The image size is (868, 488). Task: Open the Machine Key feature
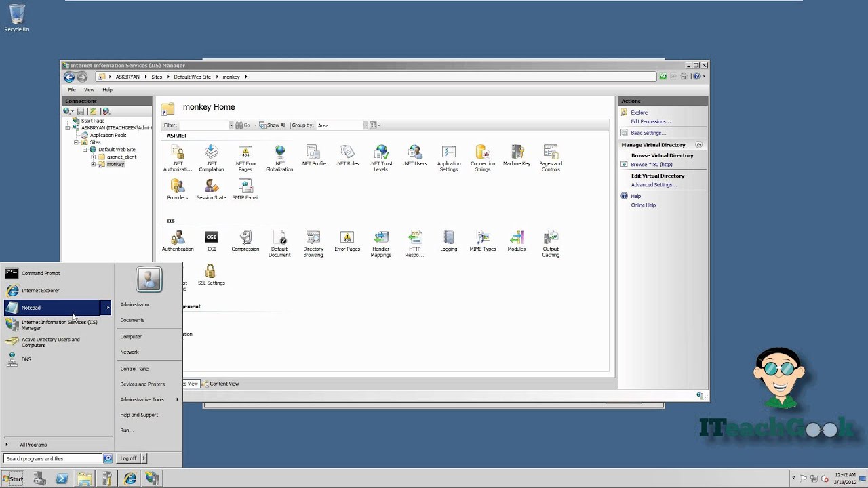tap(517, 155)
